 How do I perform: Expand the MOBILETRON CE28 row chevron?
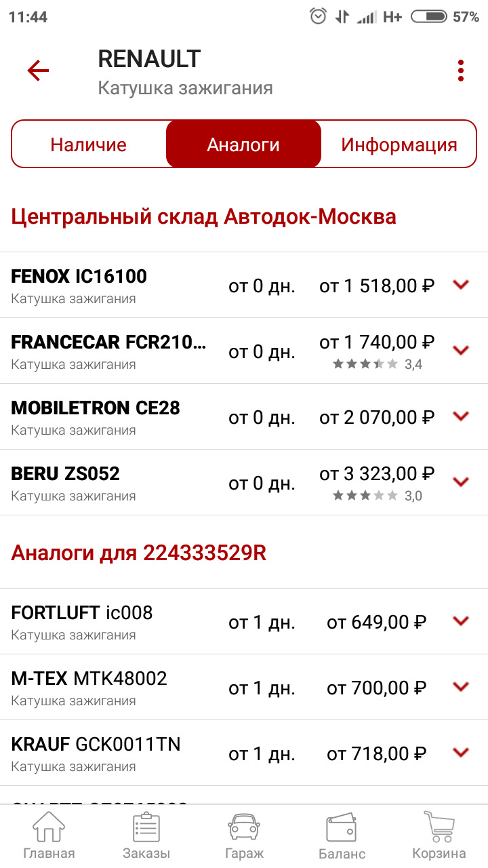tap(461, 416)
